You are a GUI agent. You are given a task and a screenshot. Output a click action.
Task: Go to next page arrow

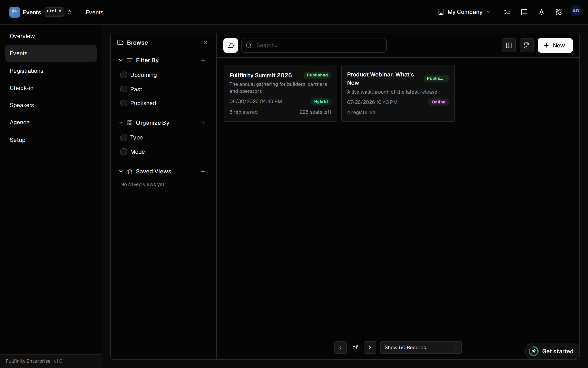click(x=370, y=348)
